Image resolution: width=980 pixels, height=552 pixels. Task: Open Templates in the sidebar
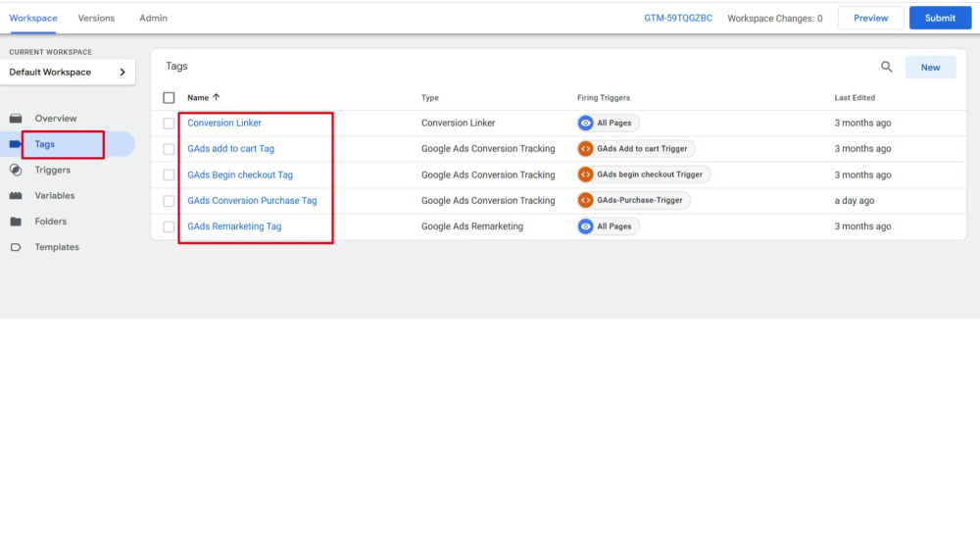click(57, 247)
